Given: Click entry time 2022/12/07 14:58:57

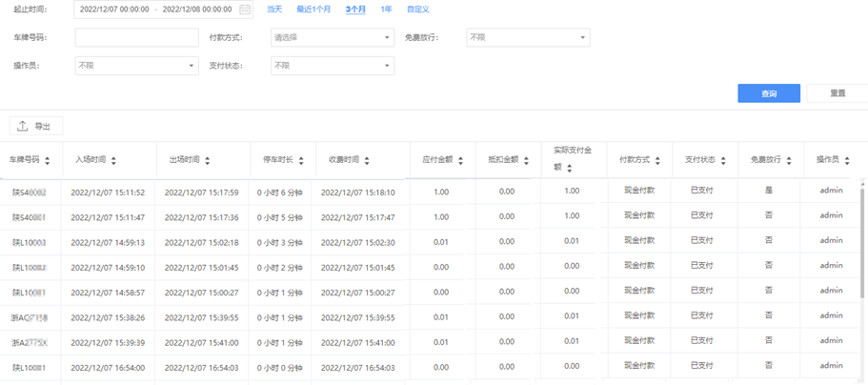Looking at the screenshot, I should tap(108, 292).
